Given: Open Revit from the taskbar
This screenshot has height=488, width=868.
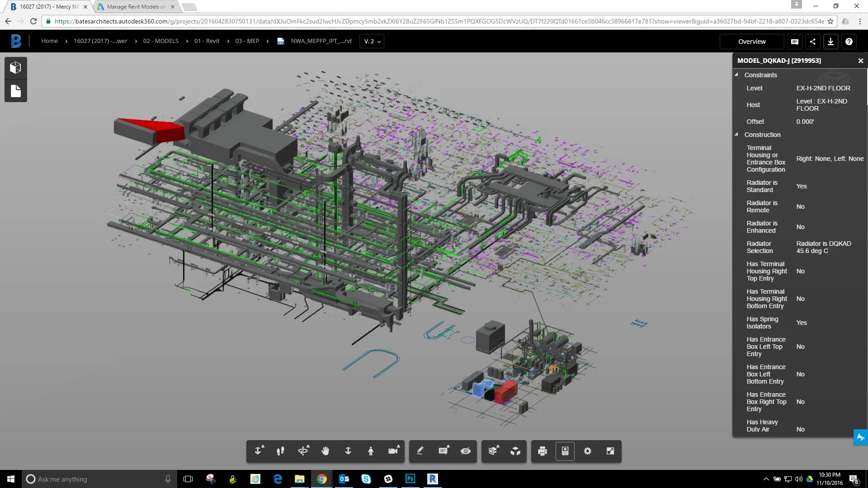Looking at the screenshot, I should 433,479.
